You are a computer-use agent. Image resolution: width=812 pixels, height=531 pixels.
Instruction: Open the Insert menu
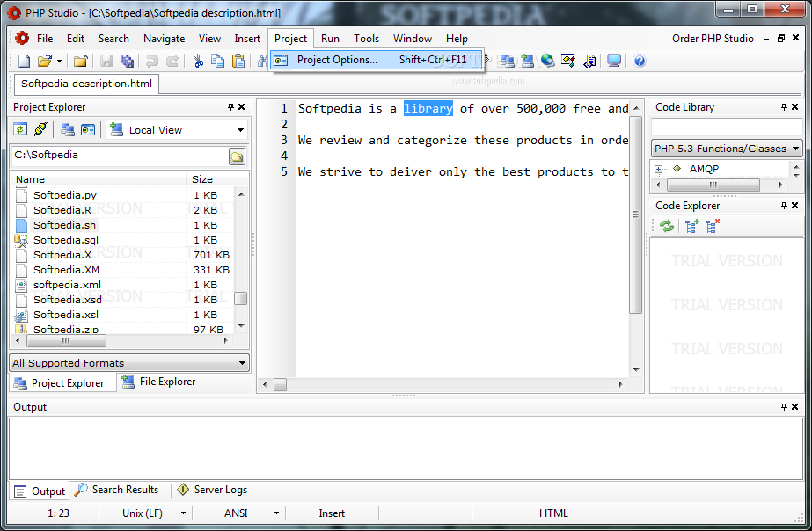pyautogui.click(x=247, y=39)
